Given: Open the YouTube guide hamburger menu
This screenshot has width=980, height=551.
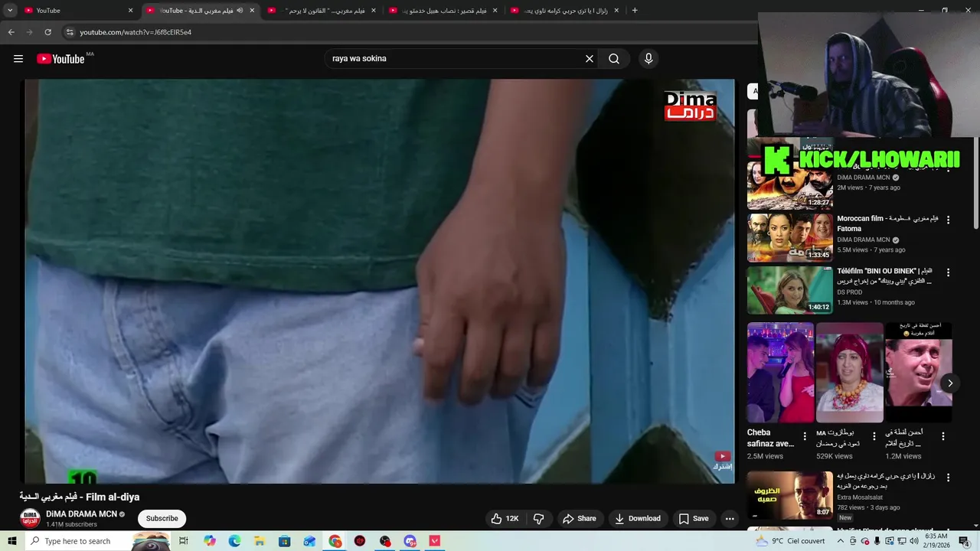Looking at the screenshot, I should tap(18, 59).
